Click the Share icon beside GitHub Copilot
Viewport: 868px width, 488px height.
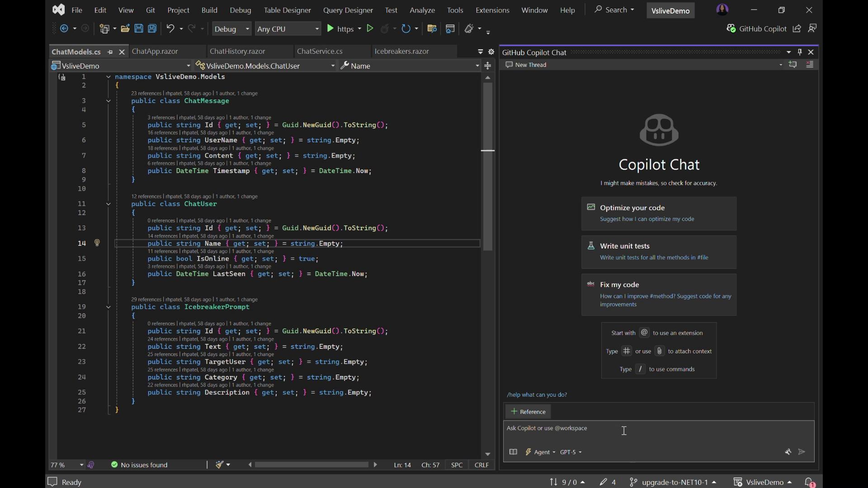point(797,28)
